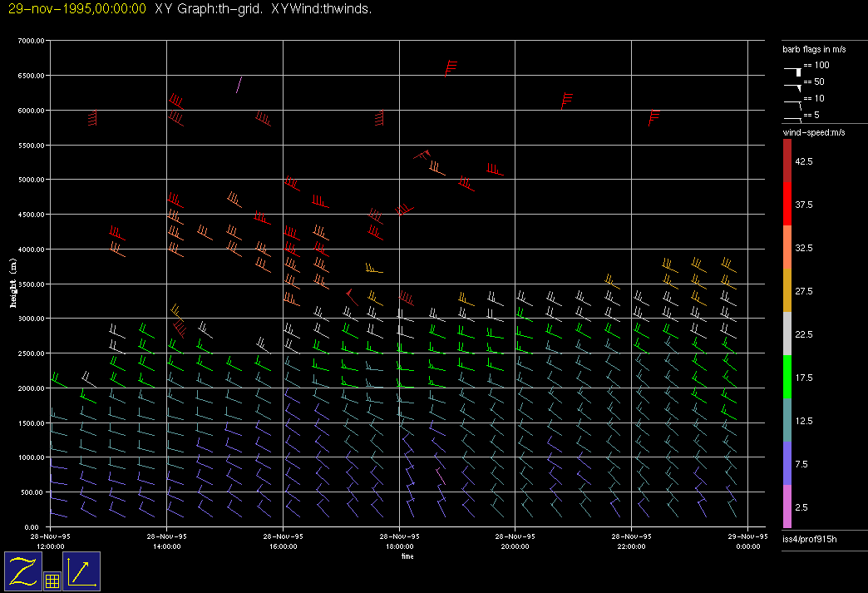Click the green 17.5 wind-speed color band
Viewport: 868px width, 593px height.
pyautogui.click(x=787, y=377)
